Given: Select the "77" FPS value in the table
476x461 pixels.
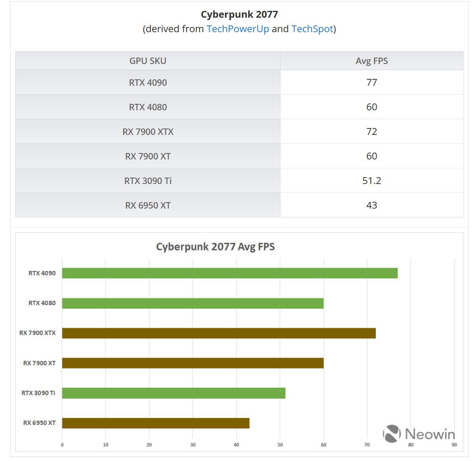Looking at the screenshot, I should pyautogui.click(x=371, y=82).
